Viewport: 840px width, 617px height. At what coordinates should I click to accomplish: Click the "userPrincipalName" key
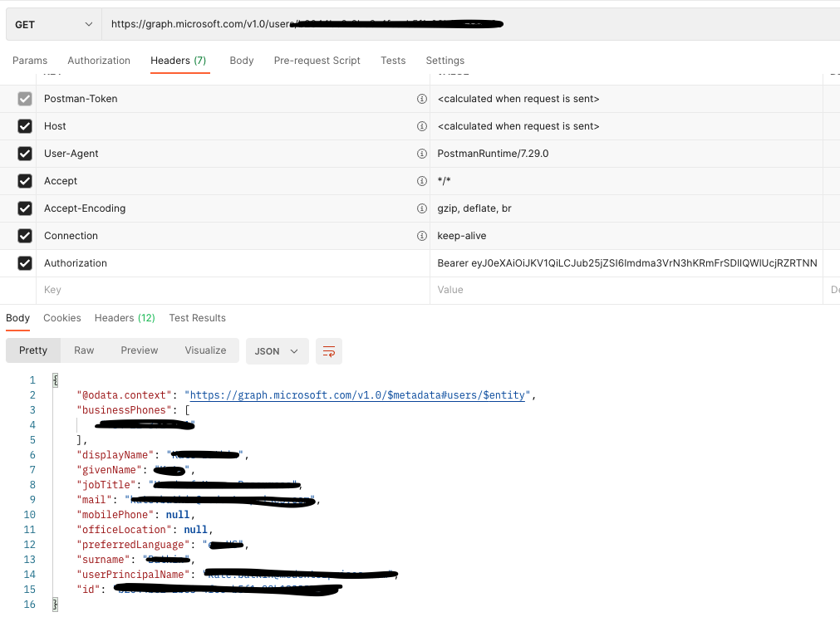[134, 575]
